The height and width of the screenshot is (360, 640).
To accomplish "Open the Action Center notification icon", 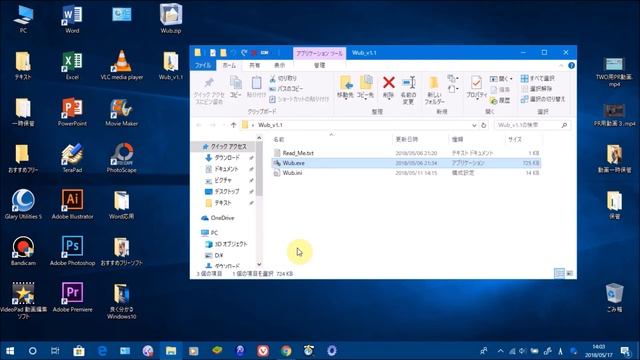I will [624, 351].
